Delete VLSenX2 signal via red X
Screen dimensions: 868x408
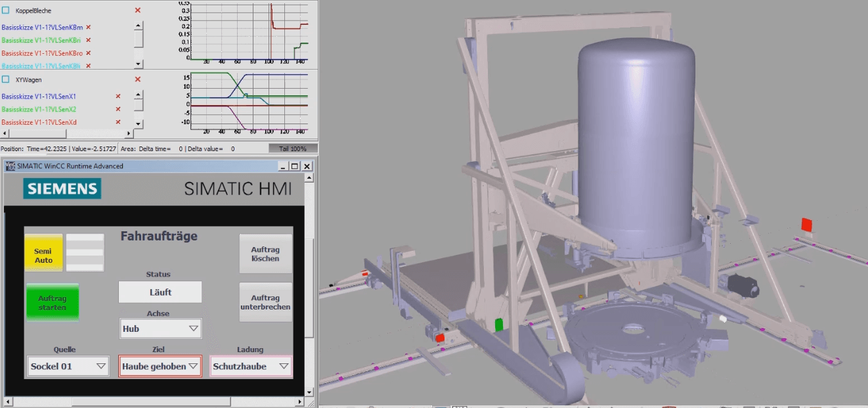tap(118, 109)
